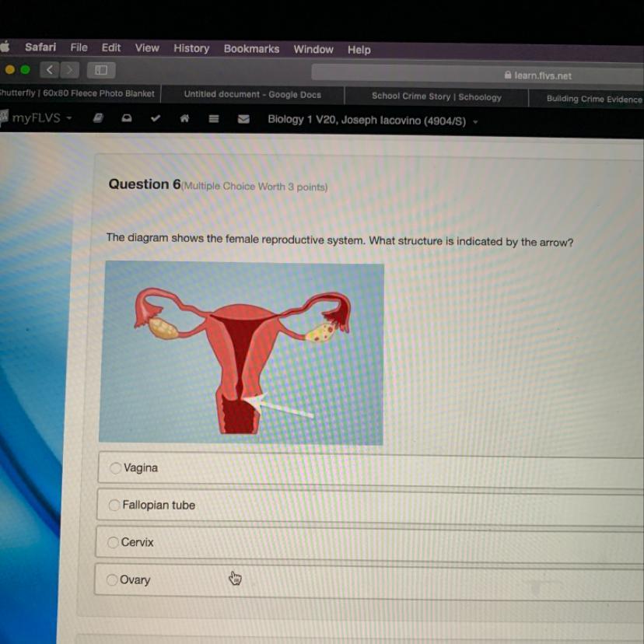Click the home icon in the FLVS toolbar
The width and height of the screenshot is (644, 644).
[x=184, y=119]
